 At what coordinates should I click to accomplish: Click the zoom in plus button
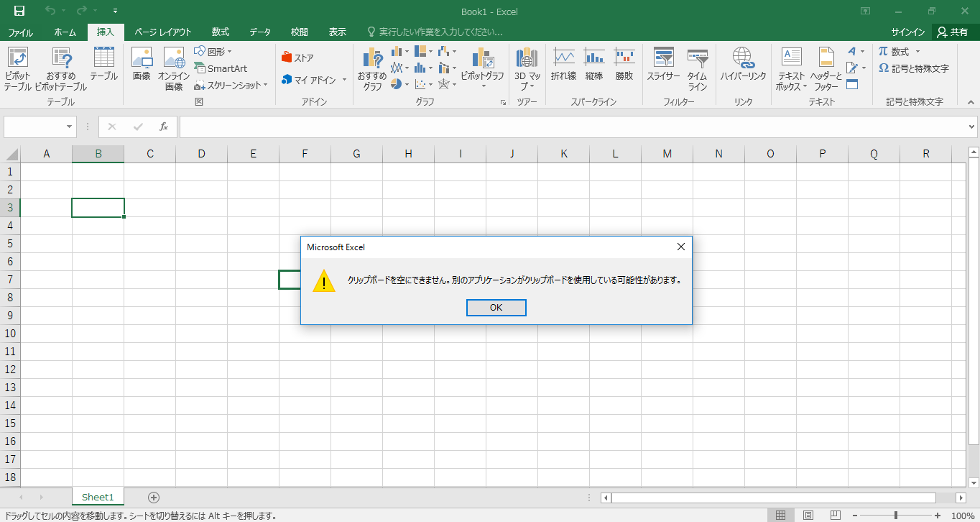[938, 516]
